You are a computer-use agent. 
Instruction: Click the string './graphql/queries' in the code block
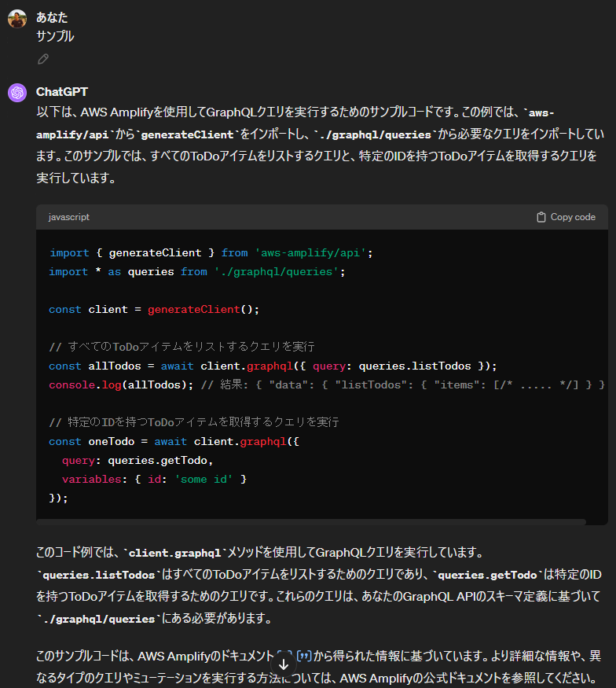[x=276, y=272]
